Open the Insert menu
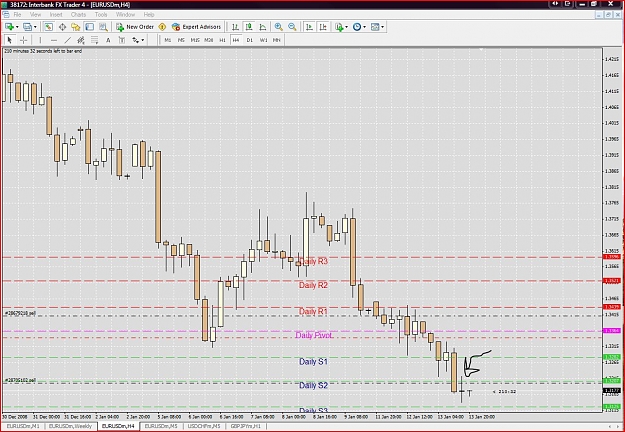Image resolution: width=625 pixels, height=432 pixels. [x=56, y=14]
